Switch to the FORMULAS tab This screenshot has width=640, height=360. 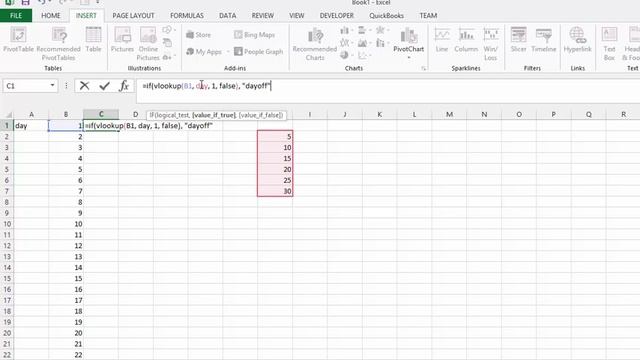[x=187, y=16]
